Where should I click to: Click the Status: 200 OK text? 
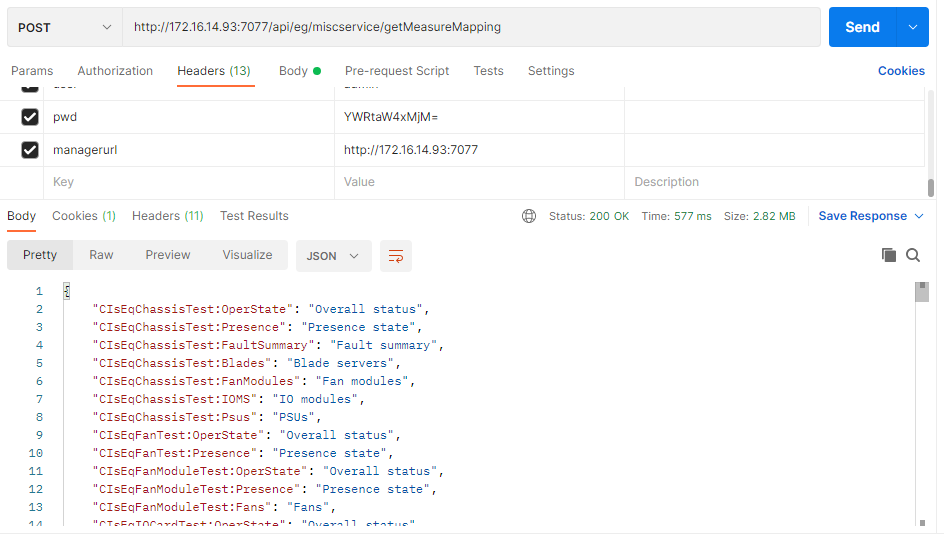(x=589, y=216)
